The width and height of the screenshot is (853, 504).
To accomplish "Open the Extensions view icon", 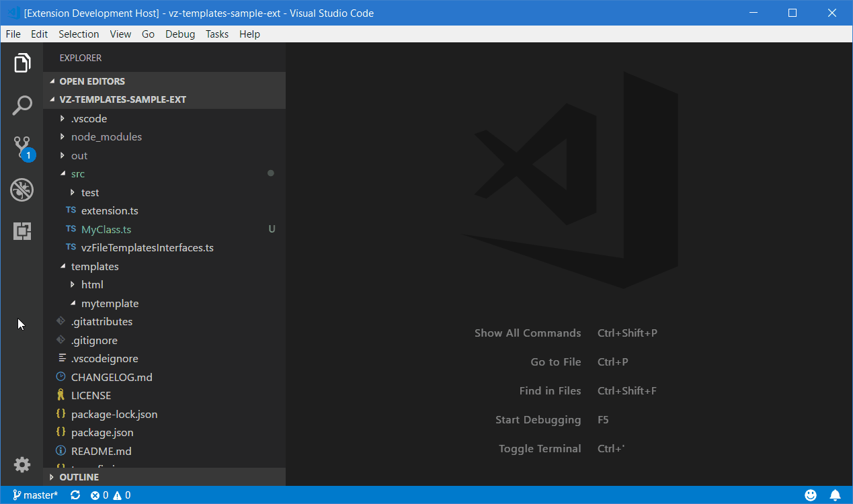I will coord(22,232).
